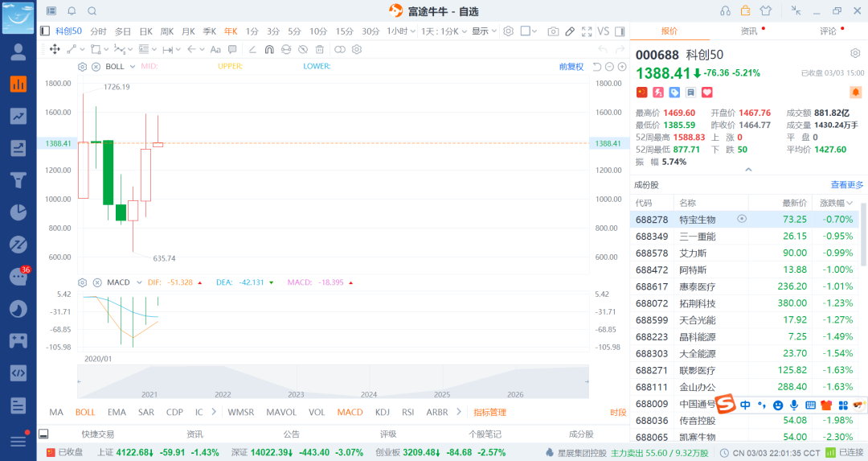868x461 pixels.
Task: Open 时段 session selector
Action: click(x=618, y=412)
